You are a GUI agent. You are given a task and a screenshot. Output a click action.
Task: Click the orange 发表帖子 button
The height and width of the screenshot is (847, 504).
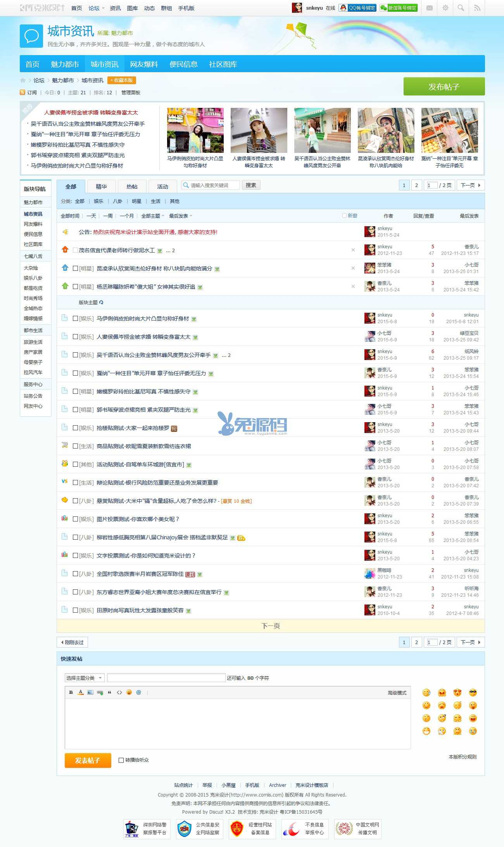tap(88, 760)
